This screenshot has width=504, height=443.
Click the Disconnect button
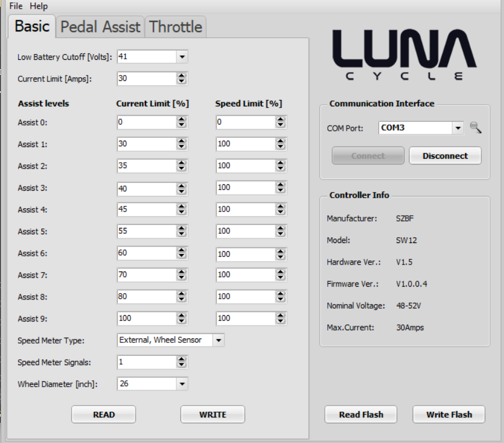pos(445,156)
